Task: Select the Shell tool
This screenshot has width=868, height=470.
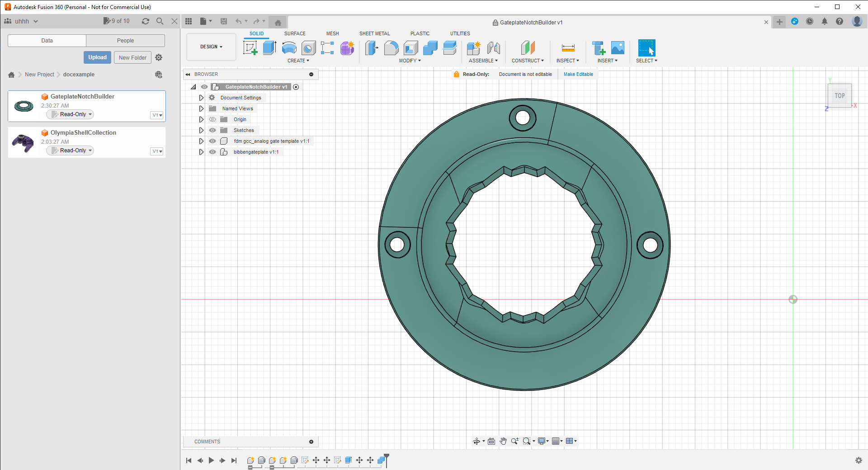Action: point(410,47)
